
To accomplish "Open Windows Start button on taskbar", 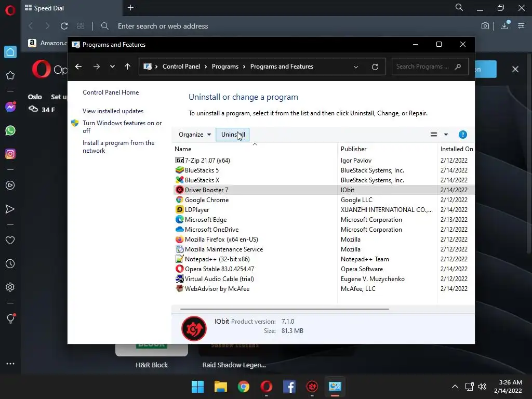I will [x=197, y=387].
